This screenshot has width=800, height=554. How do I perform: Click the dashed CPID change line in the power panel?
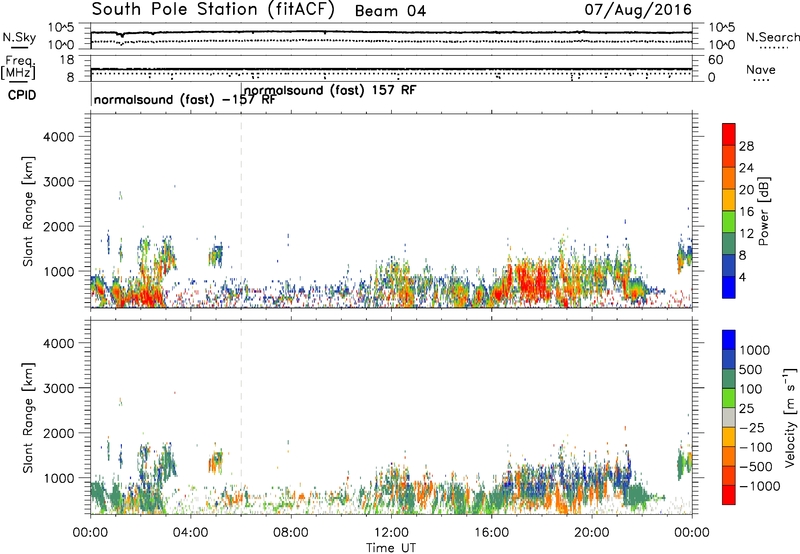click(x=241, y=211)
